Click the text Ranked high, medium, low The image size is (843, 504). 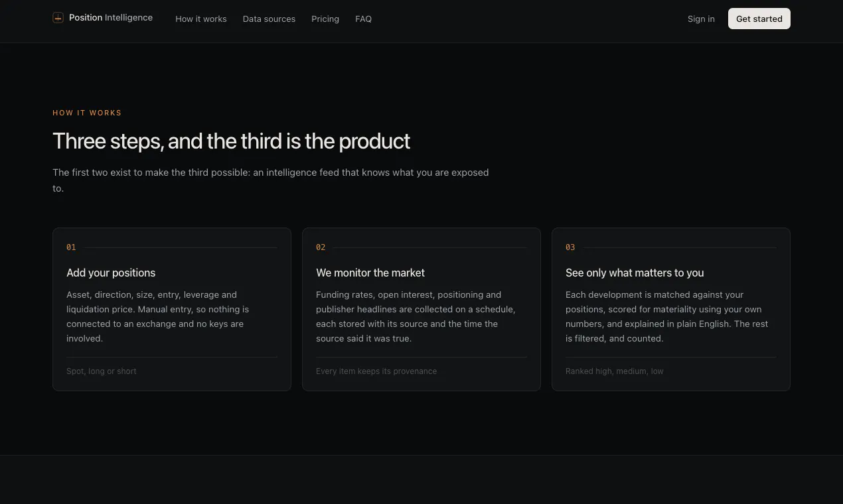pos(615,371)
